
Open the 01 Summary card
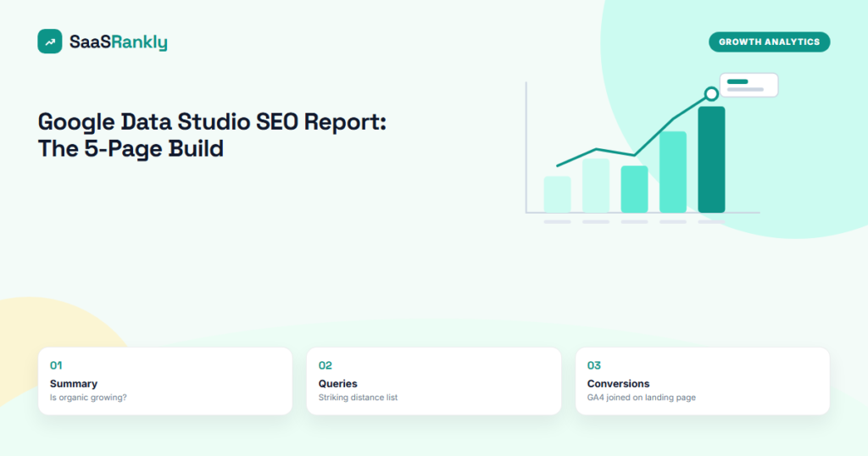[165, 381]
